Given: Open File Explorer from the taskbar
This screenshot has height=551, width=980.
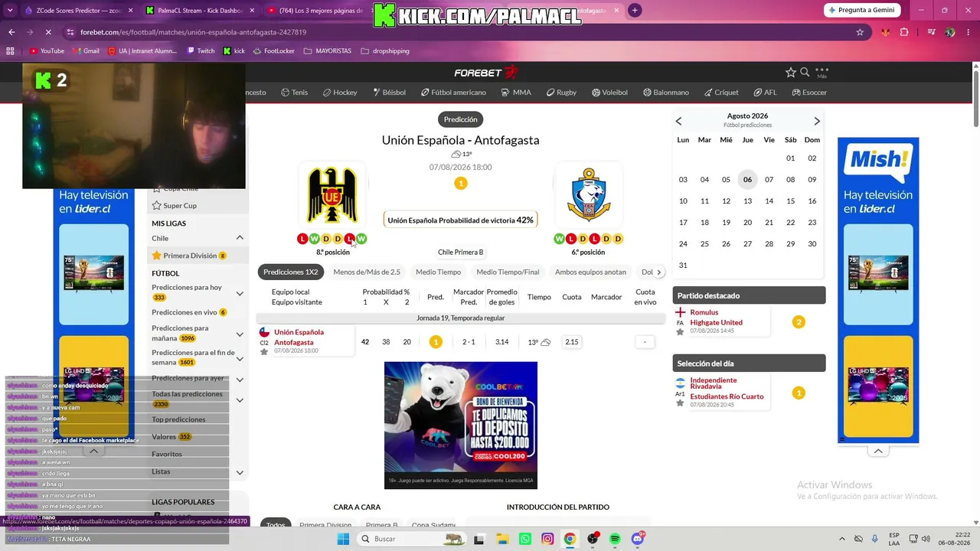Looking at the screenshot, I should (501, 539).
